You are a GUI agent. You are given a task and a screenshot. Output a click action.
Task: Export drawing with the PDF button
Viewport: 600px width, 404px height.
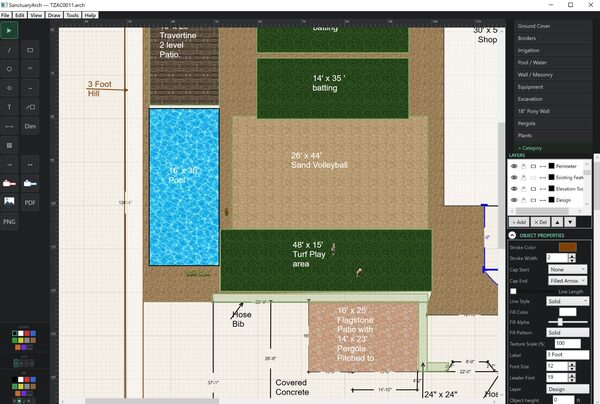30,202
